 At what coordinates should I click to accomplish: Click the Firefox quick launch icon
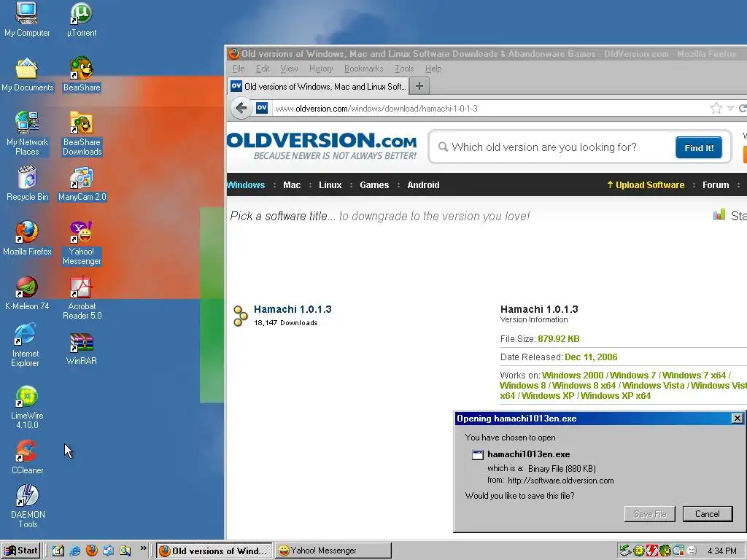coord(91,551)
